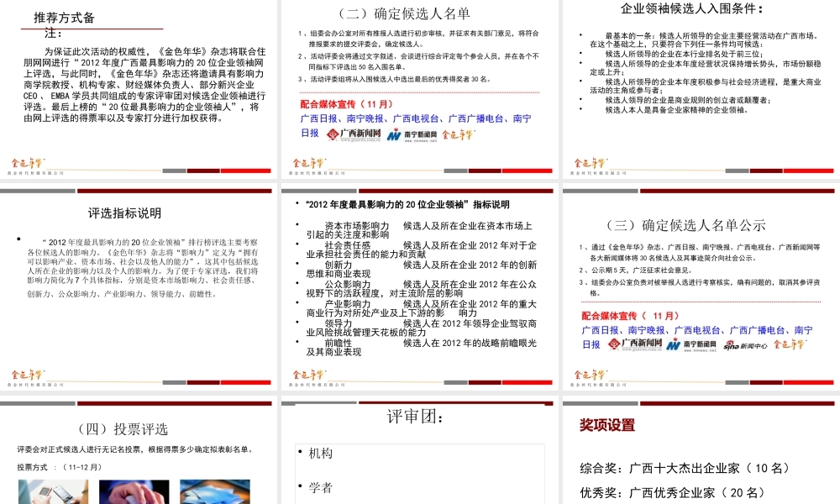This screenshot has height=504, width=840.
Task: Open the (三)确定候选人名单公示 slide thumbnail
Action: [x=701, y=287]
